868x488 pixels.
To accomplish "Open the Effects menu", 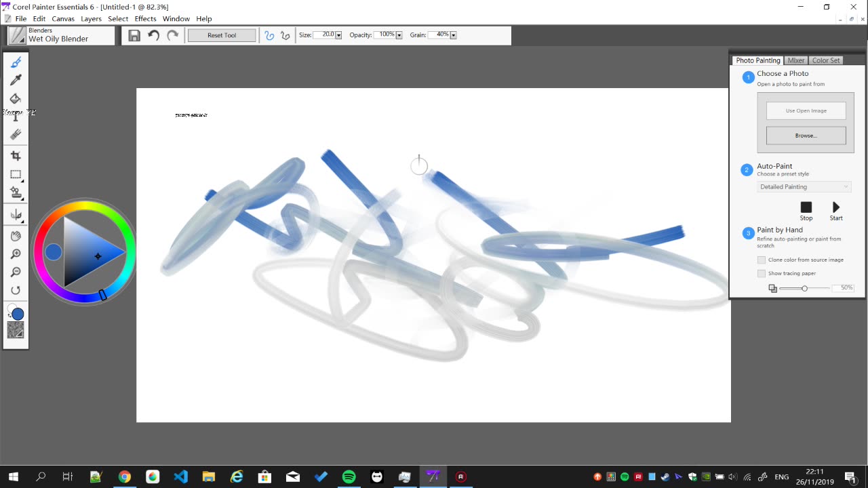I will [x=145, y=18].
